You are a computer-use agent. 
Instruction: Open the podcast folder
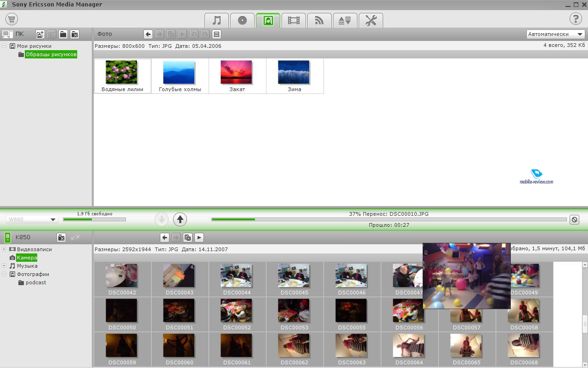36,282
